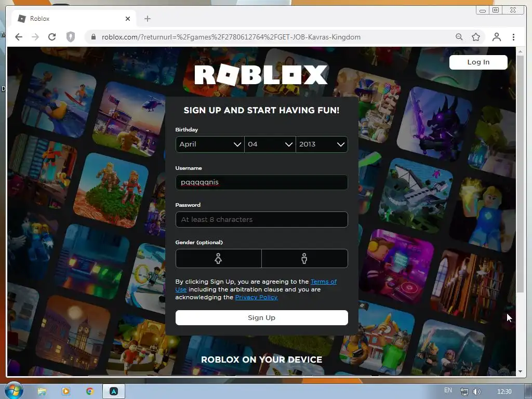
Task: Open the Terms of Use link
Action: pos(324,282)
